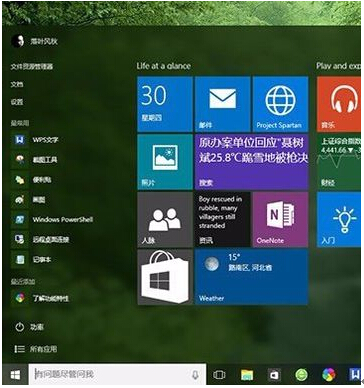The image size is (364, 388).
Task: Open the Finance tile showing 4,441.66
Action: point(339,162)
